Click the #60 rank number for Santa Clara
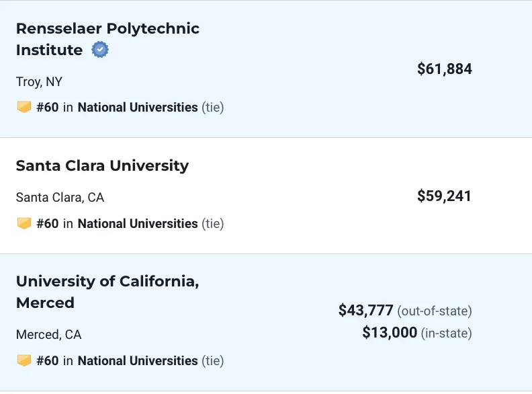 point(48,224)
